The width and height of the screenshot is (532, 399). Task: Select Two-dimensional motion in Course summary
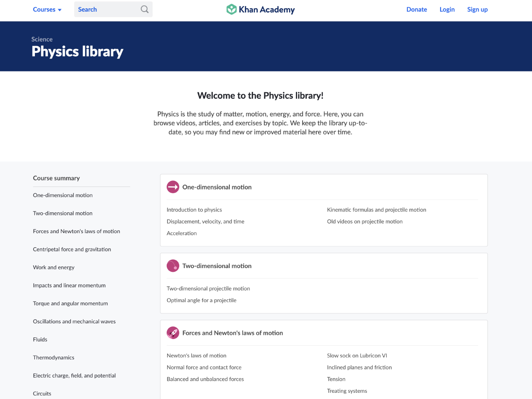pyautogui.click(x=63, y=213)
